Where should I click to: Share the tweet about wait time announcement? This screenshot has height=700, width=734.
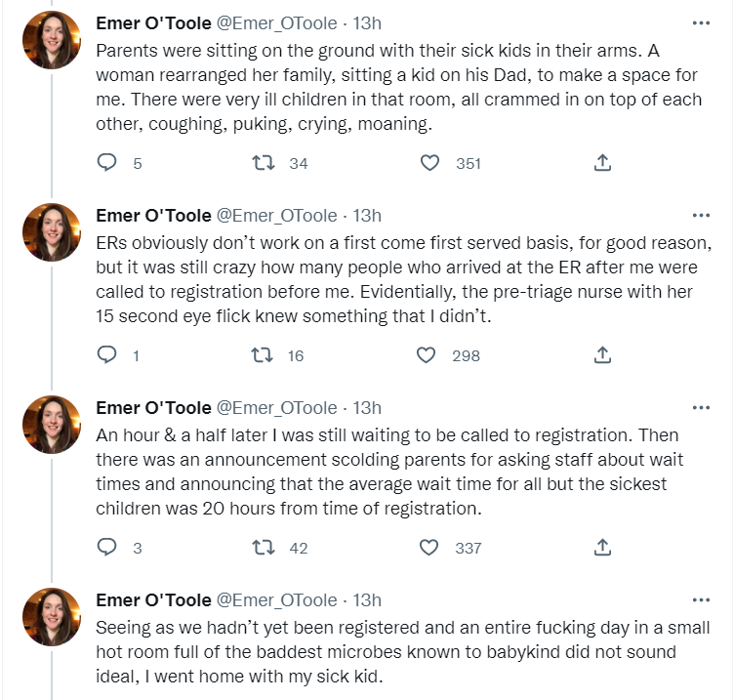602,548
